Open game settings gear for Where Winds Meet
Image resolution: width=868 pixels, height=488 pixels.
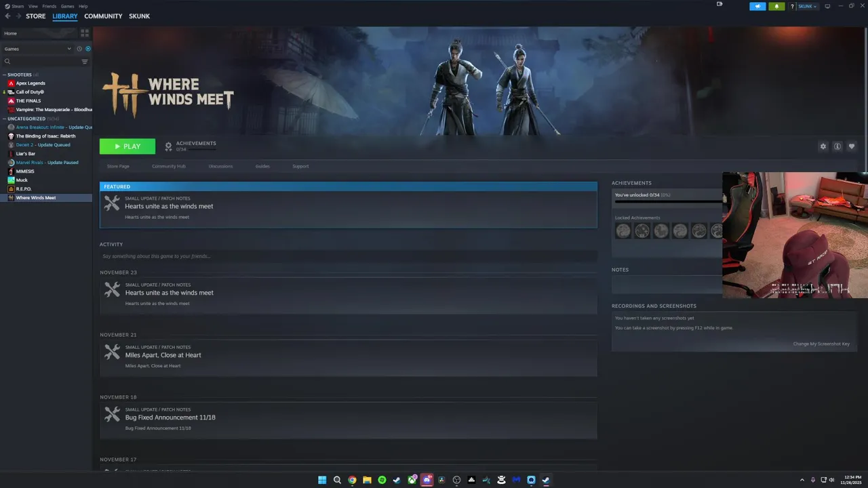click(823, 146)
